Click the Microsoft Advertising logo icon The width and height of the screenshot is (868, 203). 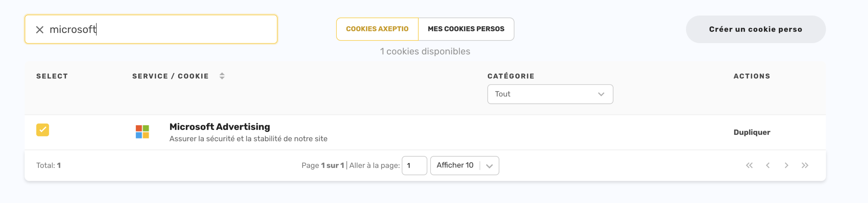(x=142, y=132)
